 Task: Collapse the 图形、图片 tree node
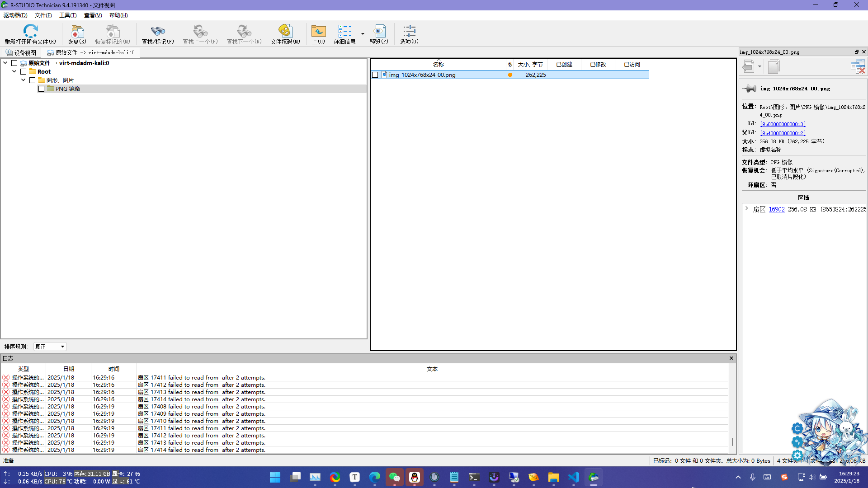tap(24, 80)
